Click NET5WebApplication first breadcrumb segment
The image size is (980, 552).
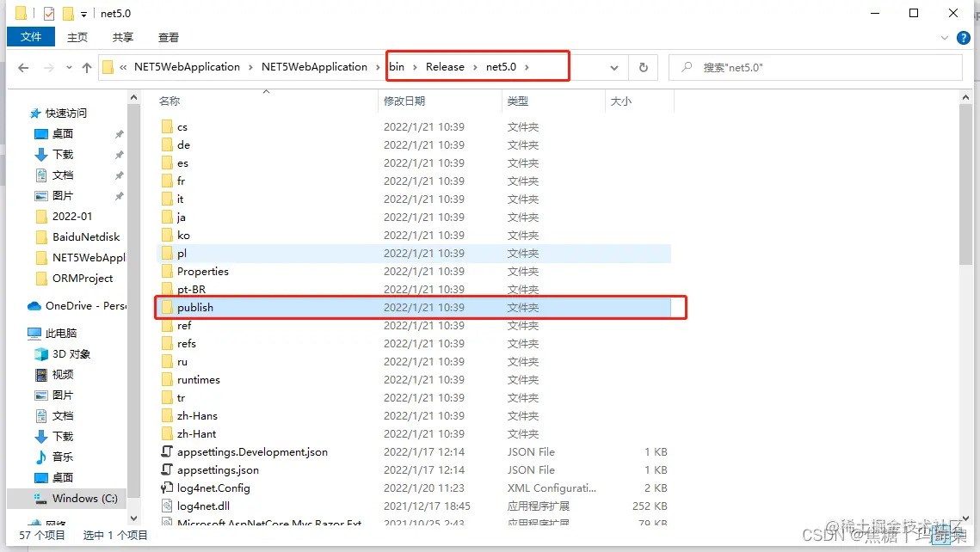pyautogui.click(x=187, y=67)
